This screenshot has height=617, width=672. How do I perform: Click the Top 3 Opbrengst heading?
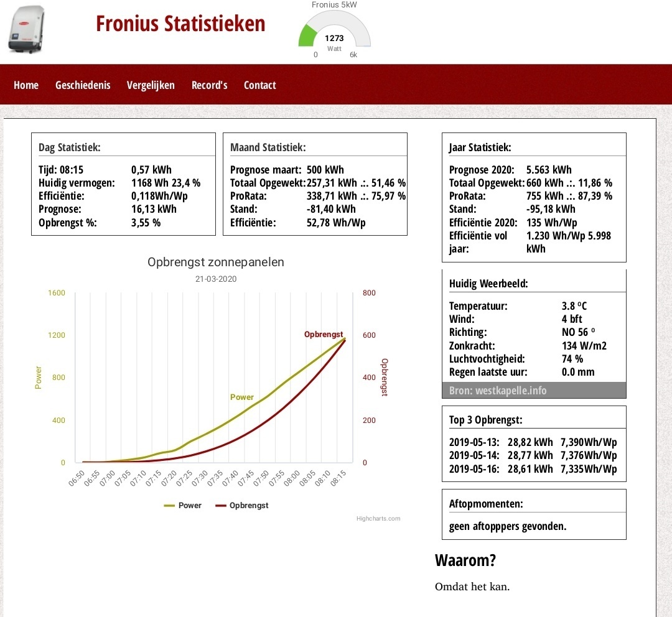[485, 419]
